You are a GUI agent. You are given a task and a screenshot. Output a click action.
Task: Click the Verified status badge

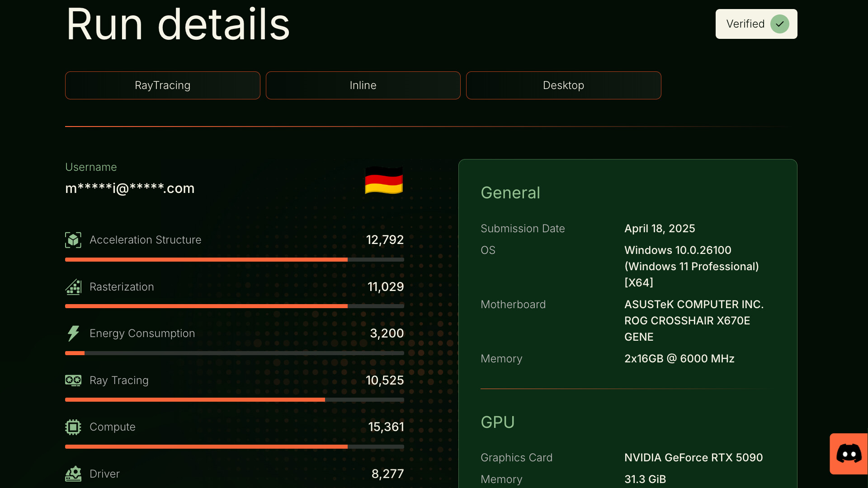point(755,24)
